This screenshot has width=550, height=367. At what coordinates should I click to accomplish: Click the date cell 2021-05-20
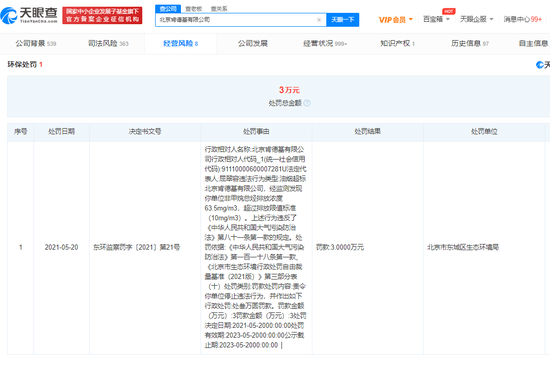pos(61,247)
